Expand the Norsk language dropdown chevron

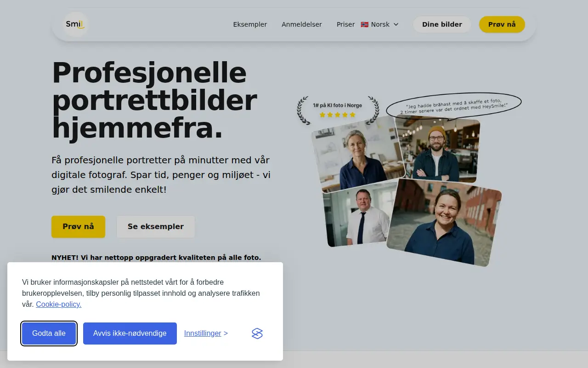(396, 24)
